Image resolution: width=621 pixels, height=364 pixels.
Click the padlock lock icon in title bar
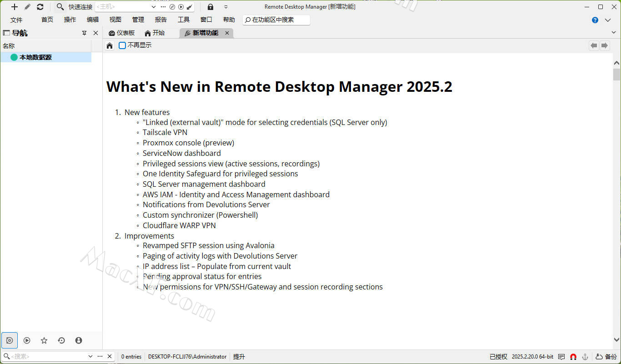click(x=210, y=7)
